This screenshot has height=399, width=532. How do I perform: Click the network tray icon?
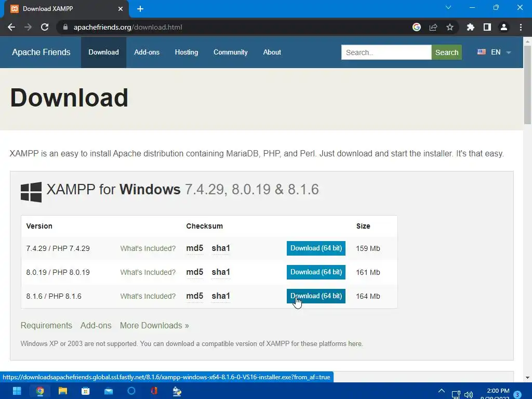pos(456,395)
